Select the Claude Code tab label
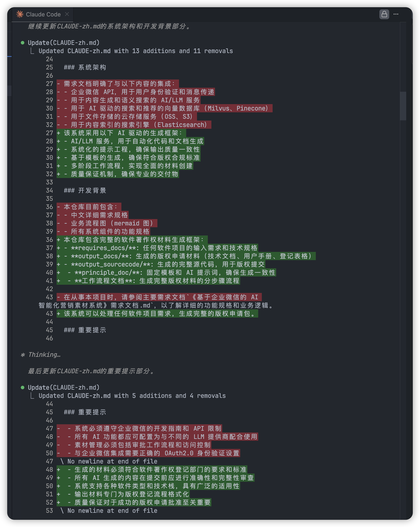The image size is (420, 527). (43, 15)
